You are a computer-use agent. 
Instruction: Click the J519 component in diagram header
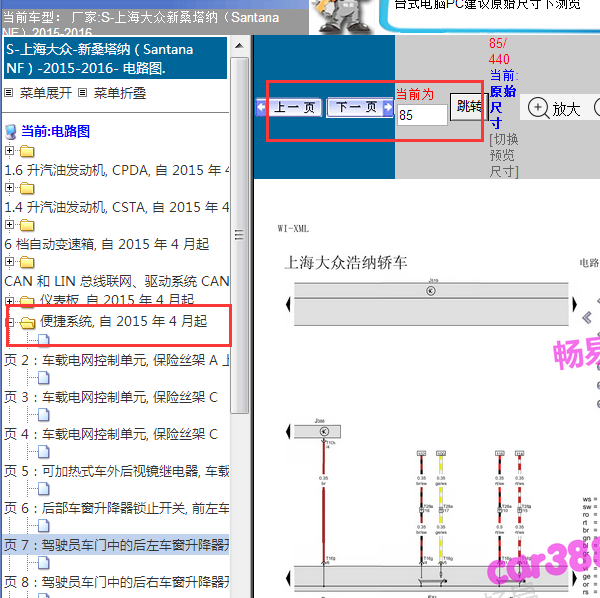coord(431,291)
